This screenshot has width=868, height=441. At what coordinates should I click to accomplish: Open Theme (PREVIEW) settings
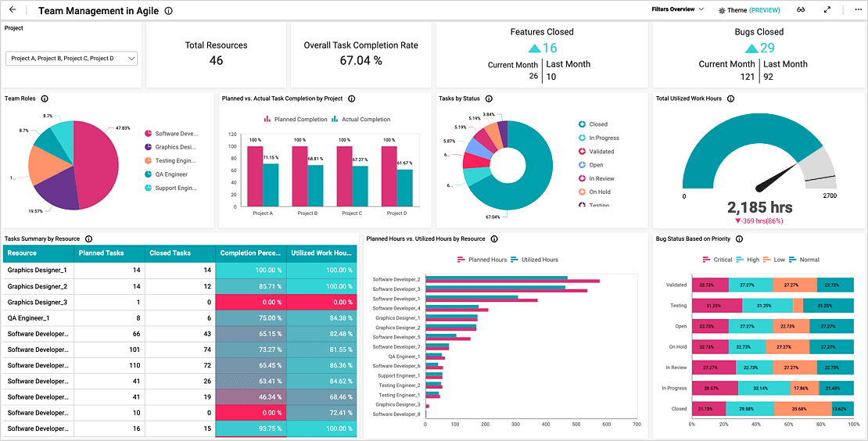click(x=749, y=10)
